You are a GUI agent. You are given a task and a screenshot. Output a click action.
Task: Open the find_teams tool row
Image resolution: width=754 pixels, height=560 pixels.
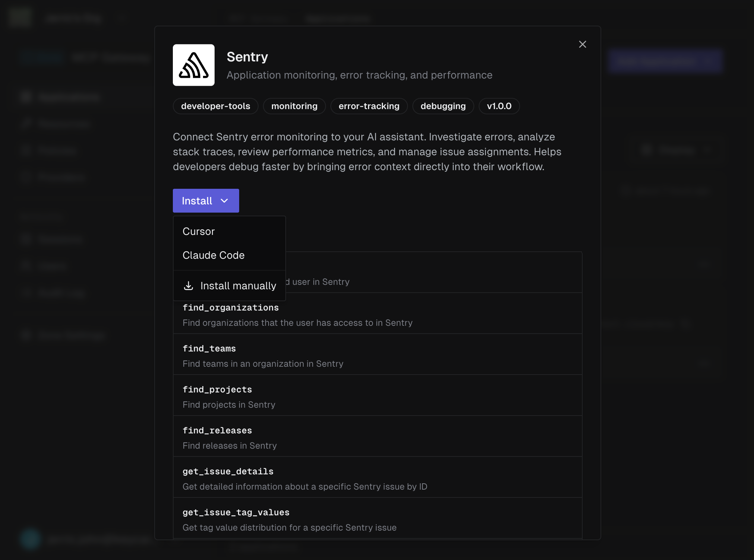tap(377, 356)
